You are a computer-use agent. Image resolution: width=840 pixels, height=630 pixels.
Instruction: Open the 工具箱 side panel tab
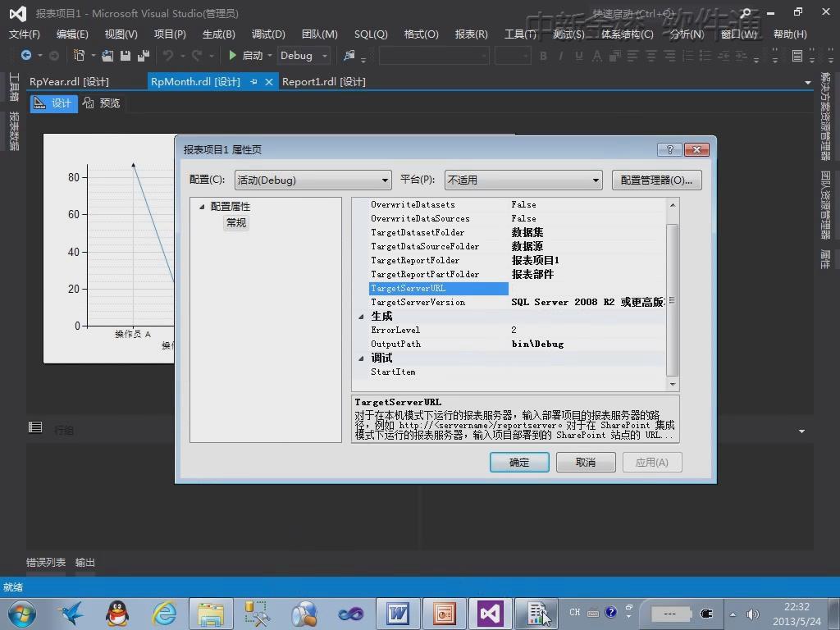14,87
